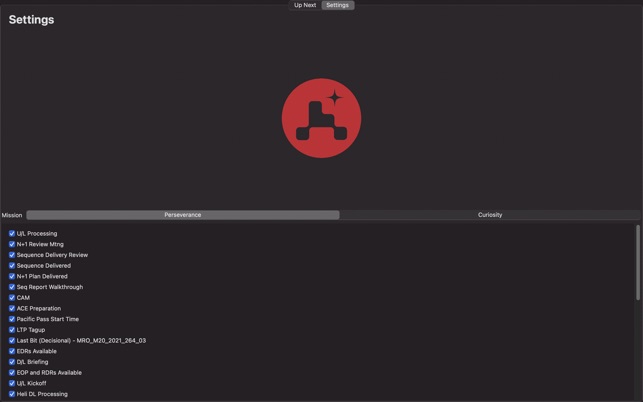Uncheck the Heli DL Processing checkbox
The image size is (643, 402).
(12, 394)
